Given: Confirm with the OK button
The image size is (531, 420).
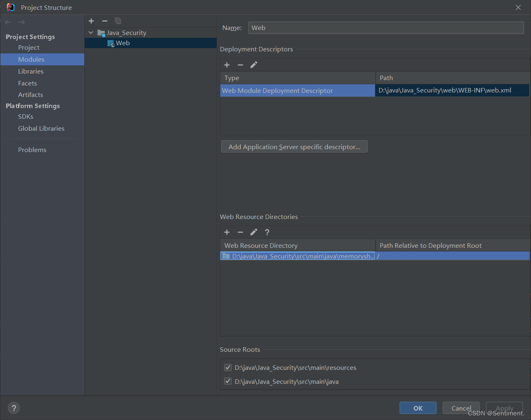Looking at the screenshot, I should [x=418, y=408].
